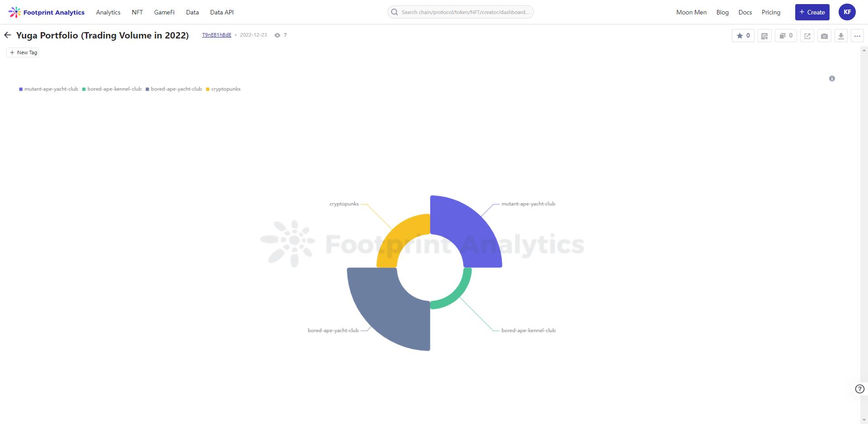
Task: Click the preview query table icon
Action: tap(764, 36)
